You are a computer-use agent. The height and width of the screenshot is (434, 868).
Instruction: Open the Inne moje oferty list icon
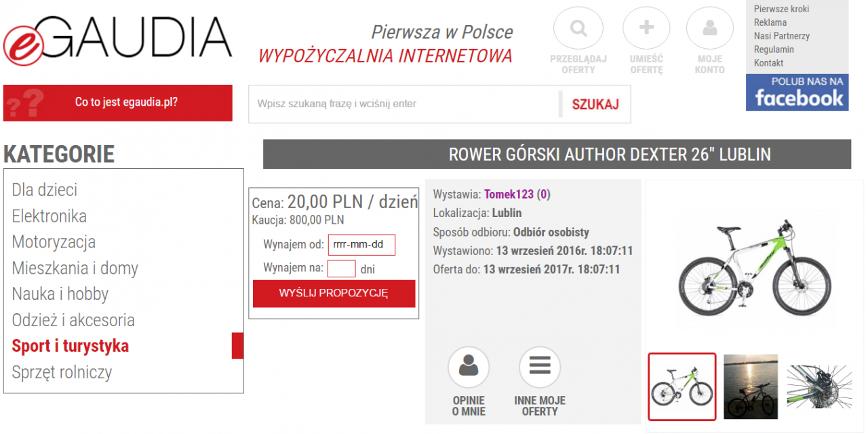click(x=540, y=367)
